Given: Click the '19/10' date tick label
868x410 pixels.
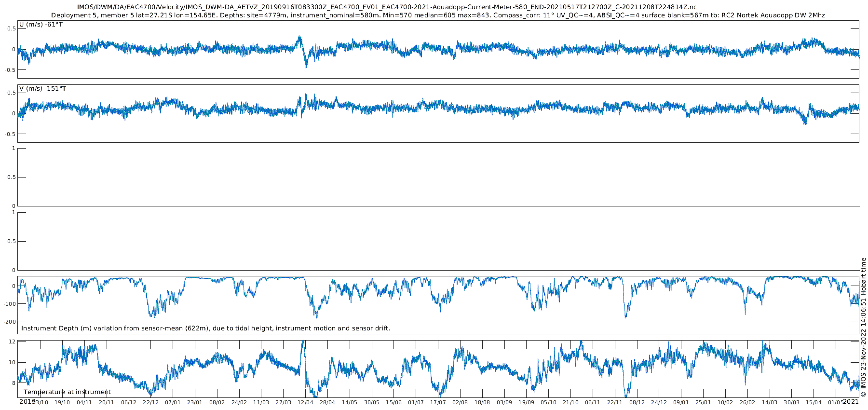Looking at the screenshot, I should (x=62, y=402).
